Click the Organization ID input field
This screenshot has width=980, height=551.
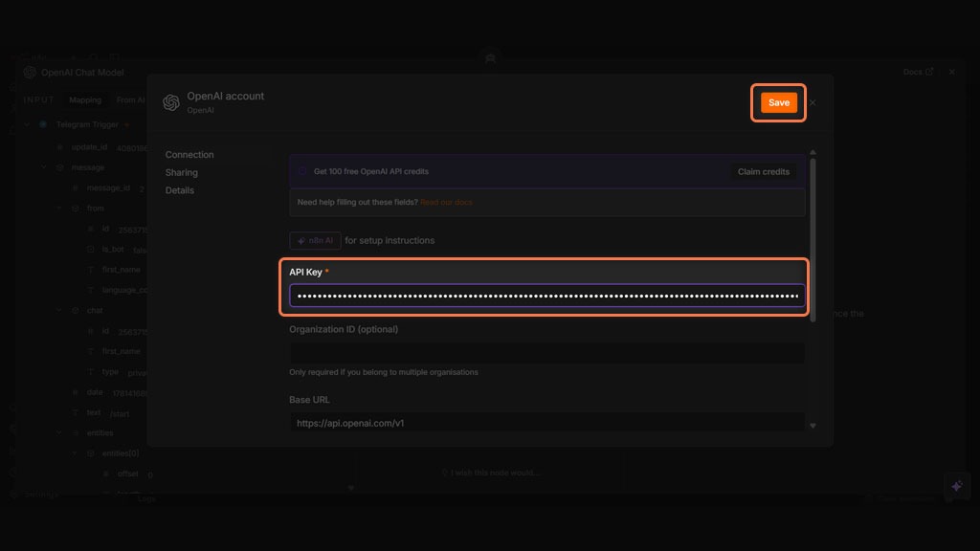click(546, 353)
